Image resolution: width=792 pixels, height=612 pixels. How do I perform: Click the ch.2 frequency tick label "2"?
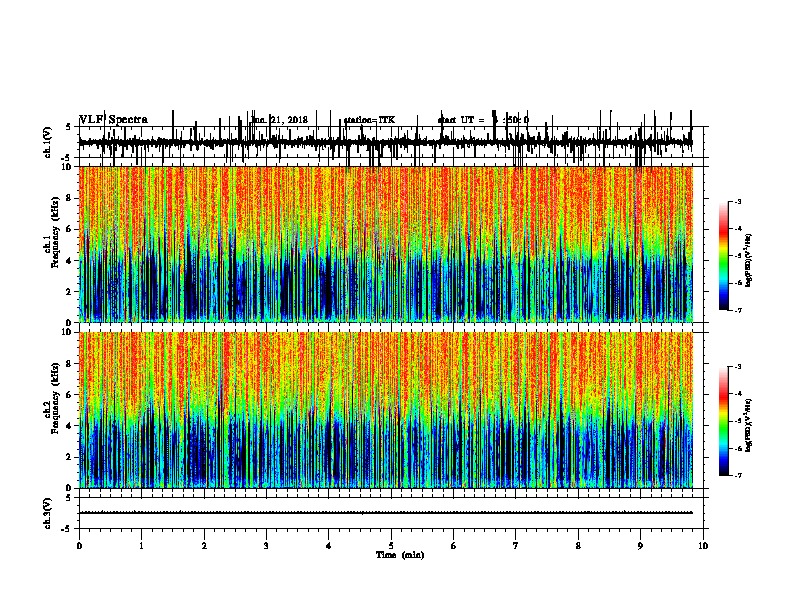click(x=70, y=457)
